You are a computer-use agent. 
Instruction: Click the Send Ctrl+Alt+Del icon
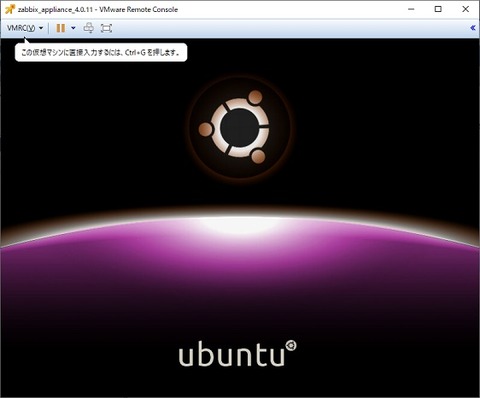(x=88, y=28)
